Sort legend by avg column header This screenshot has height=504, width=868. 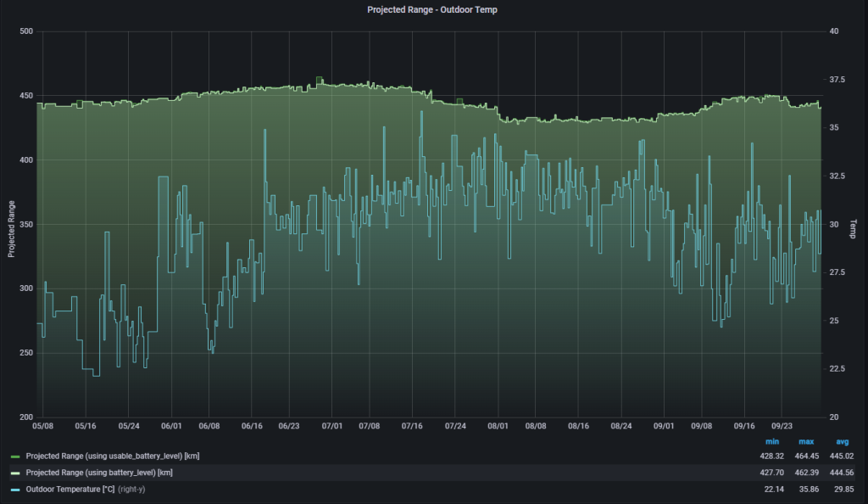click(842, 441)
